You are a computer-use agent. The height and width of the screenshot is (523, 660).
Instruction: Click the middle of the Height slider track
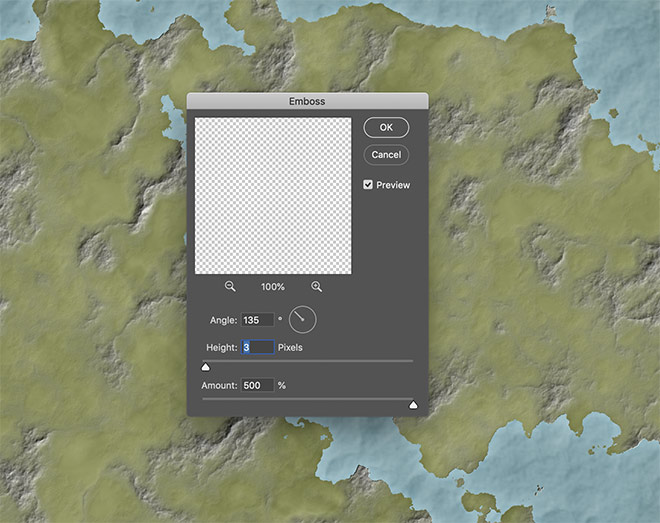click(308, 361)
